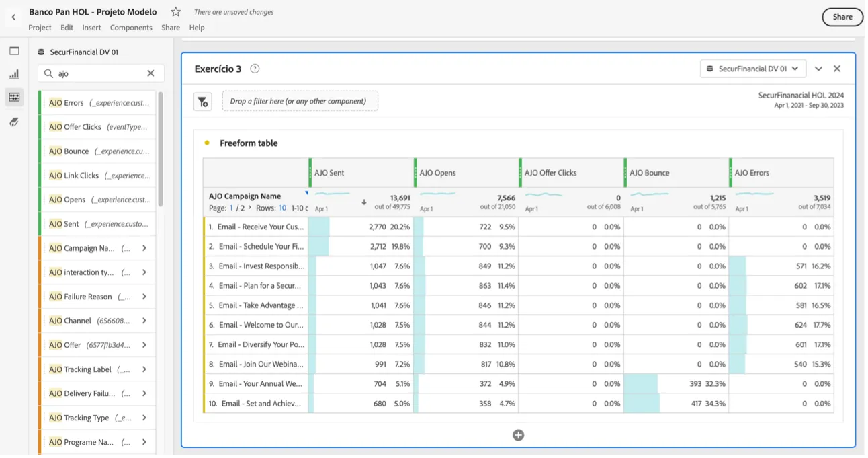Click the filter drop zone in the panel
The width and height of the screenshot is (868, 458).
(300, 101)
